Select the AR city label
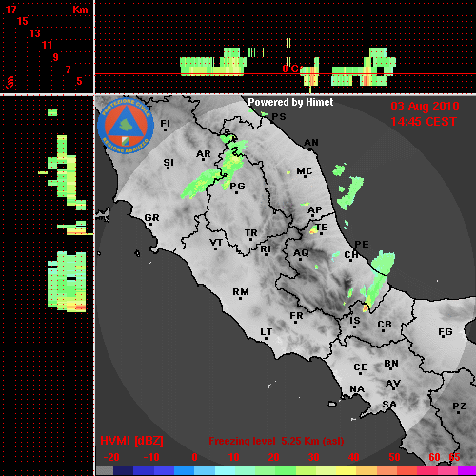476x476 pixels. click(204, 154)
